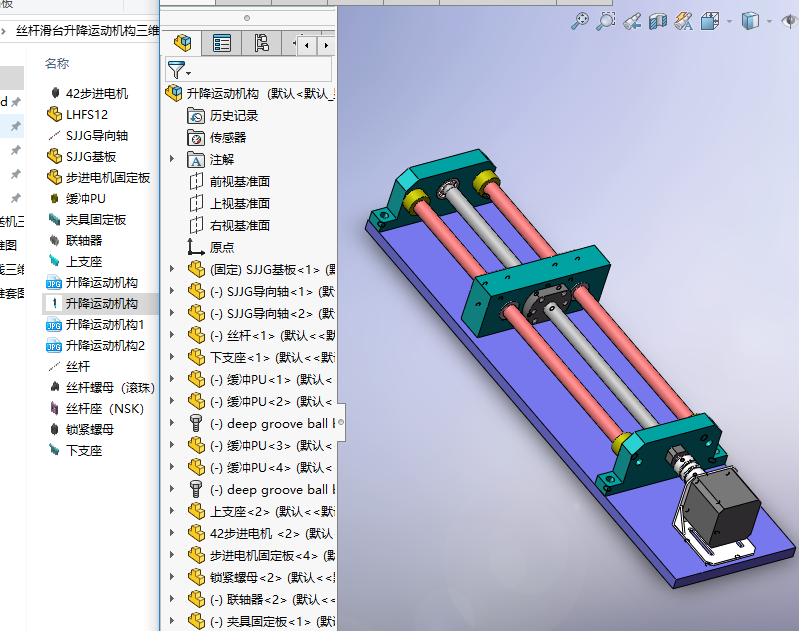Expand the (固定) SJJG基板<1> component

pyautogui.click(x=171, y=269)
